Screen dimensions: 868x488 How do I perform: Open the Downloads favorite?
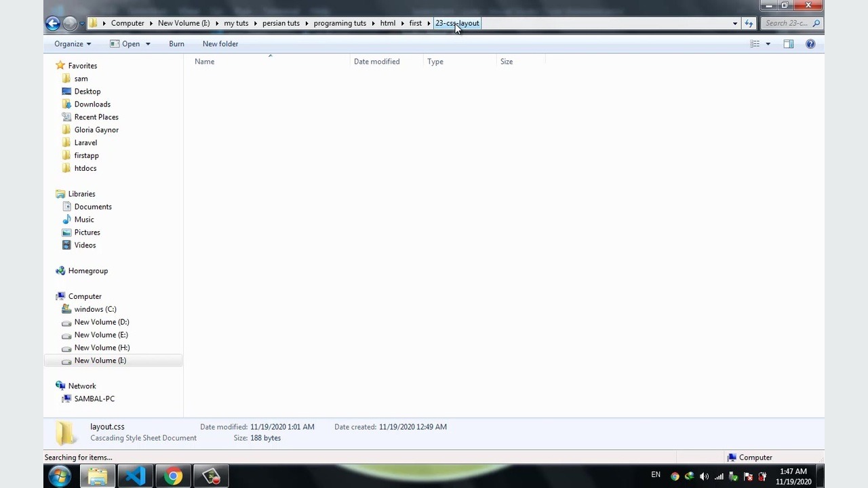coord(92,104)
